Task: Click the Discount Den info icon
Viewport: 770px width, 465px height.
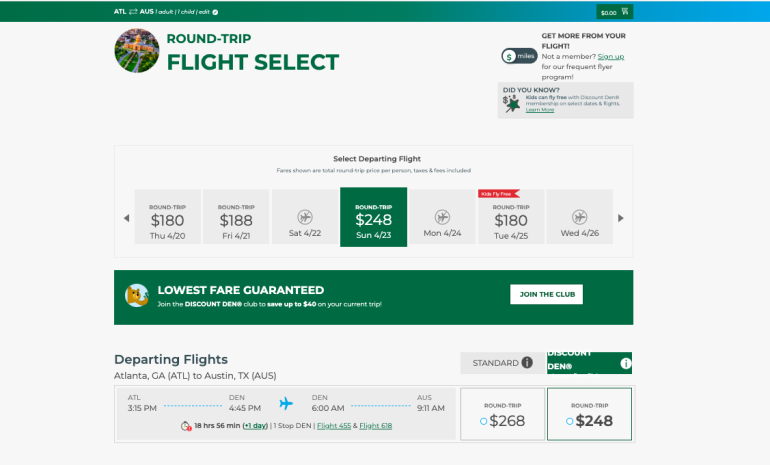Action: (x=625, y=363)
